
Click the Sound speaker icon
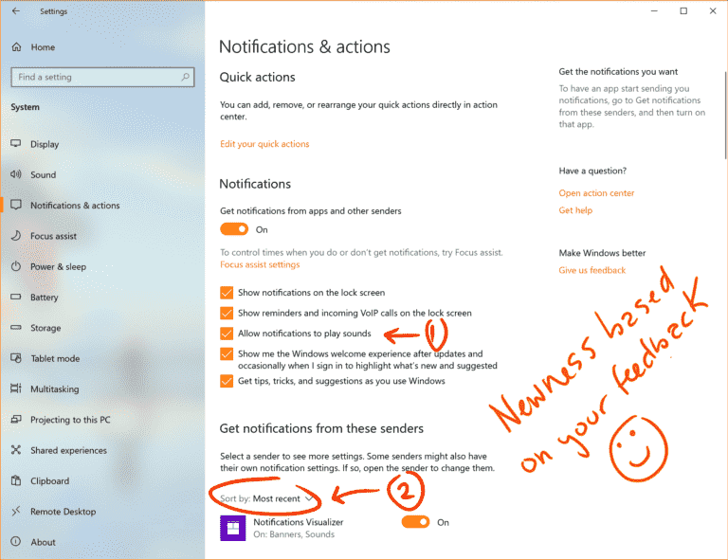pos(16,174)
